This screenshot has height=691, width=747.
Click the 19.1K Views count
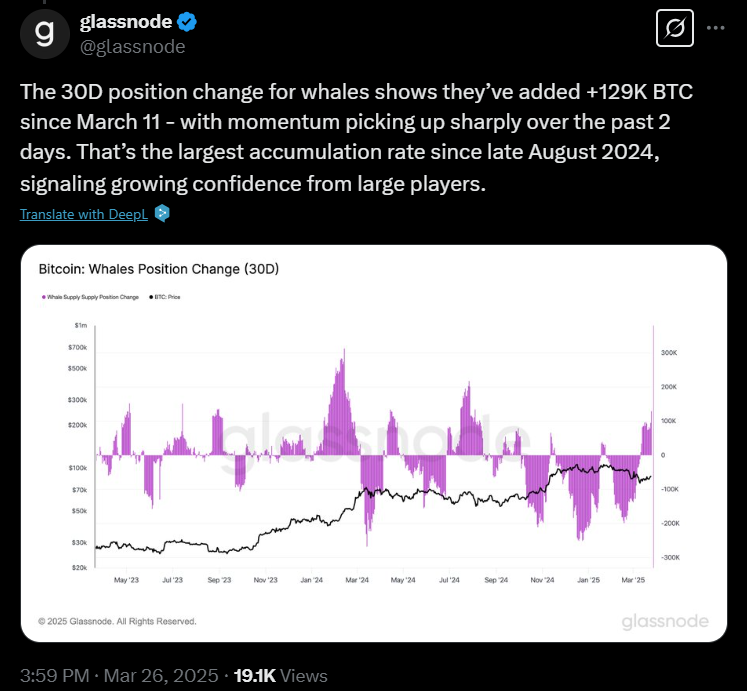coord(281,676)
